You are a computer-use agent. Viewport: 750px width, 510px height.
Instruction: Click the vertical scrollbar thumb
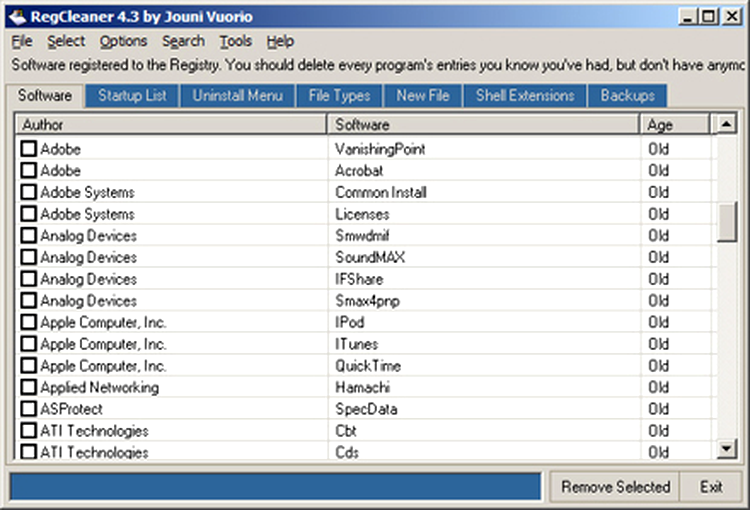(727, 221)
